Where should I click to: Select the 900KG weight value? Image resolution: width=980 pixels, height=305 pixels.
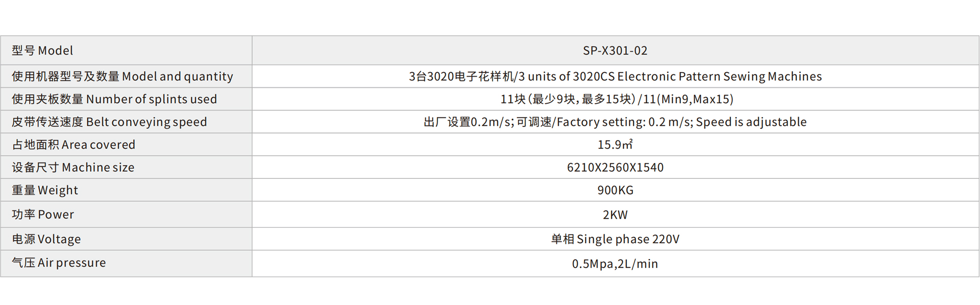[x=615, y=190]
